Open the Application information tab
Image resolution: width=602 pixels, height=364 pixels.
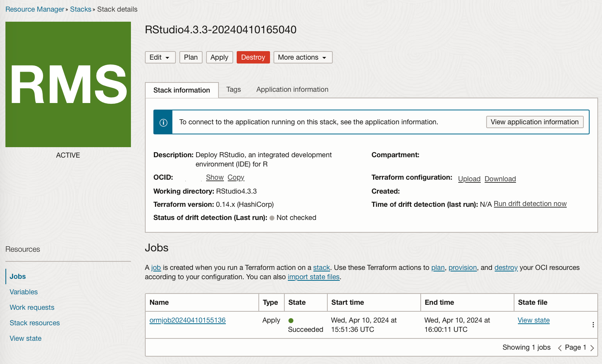coord(292,89)
